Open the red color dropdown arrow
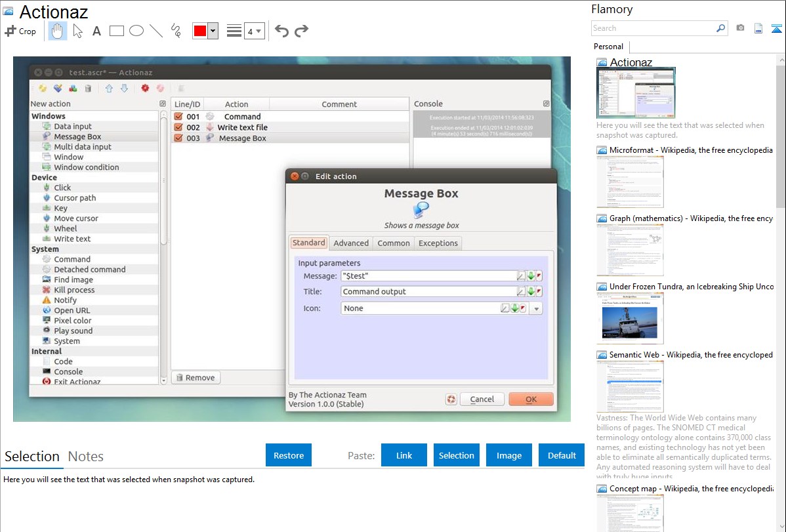 click(213, 31)
